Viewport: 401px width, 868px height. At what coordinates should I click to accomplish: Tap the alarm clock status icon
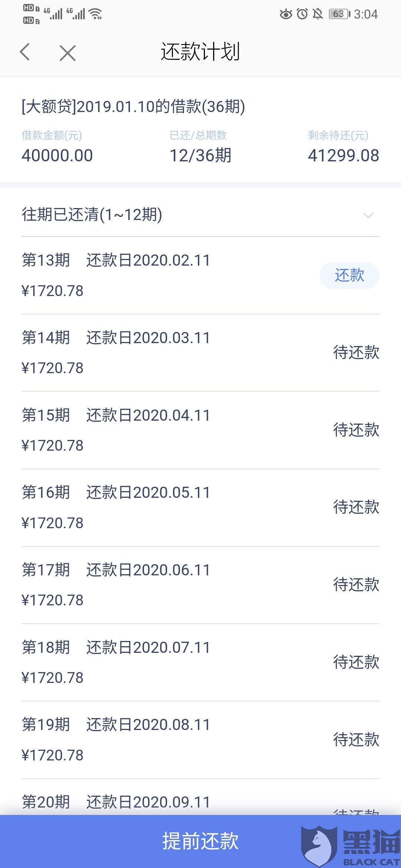302,14
